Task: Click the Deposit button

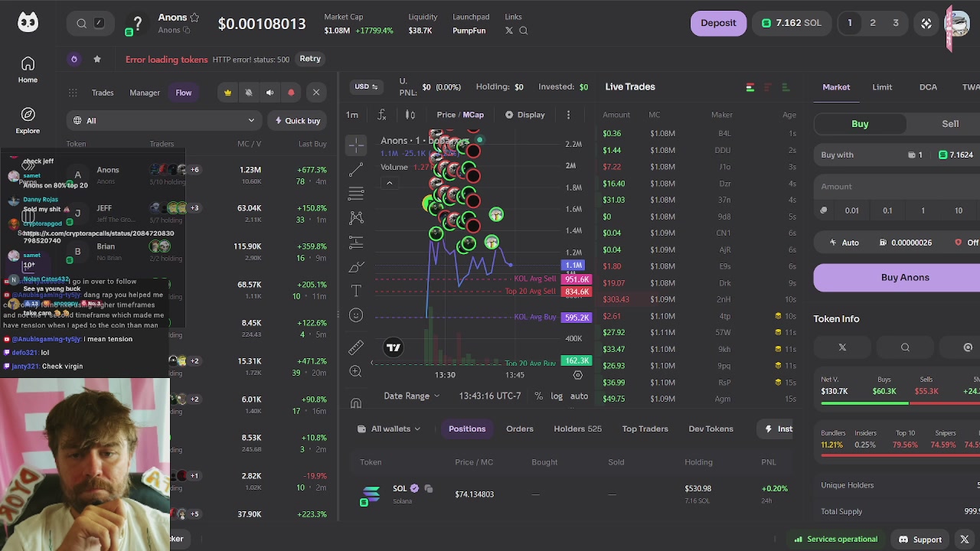Action: point(718,23)
